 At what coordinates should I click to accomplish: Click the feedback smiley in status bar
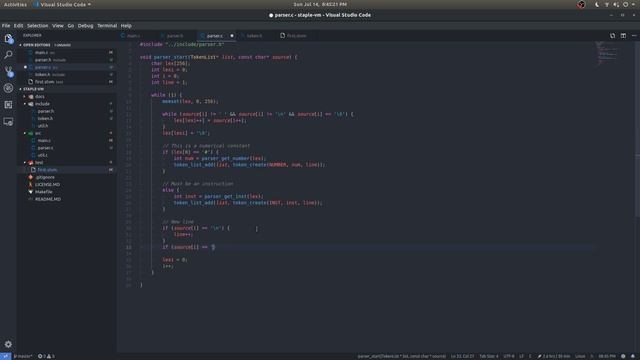pyautogui.click(x=623, y=356)
